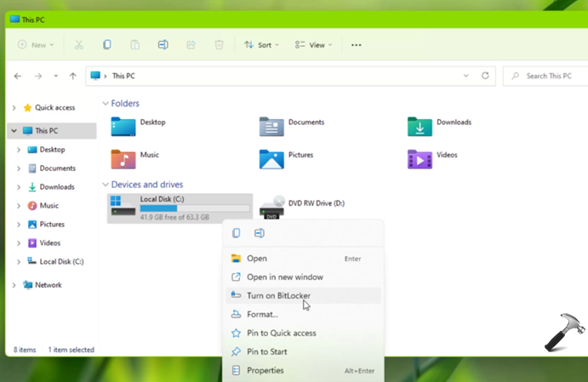Select the Music folder icon
The height and width of the screenshot is (382, 588).
point(123,159)
